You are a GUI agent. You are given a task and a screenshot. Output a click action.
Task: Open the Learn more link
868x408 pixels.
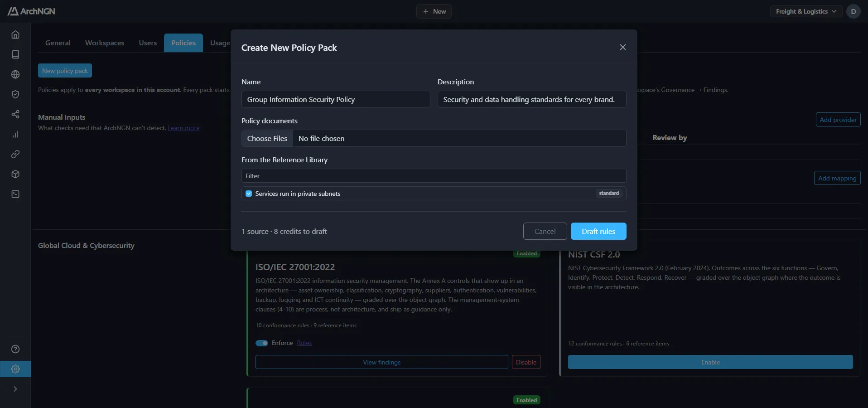click(x=183, y=128)
